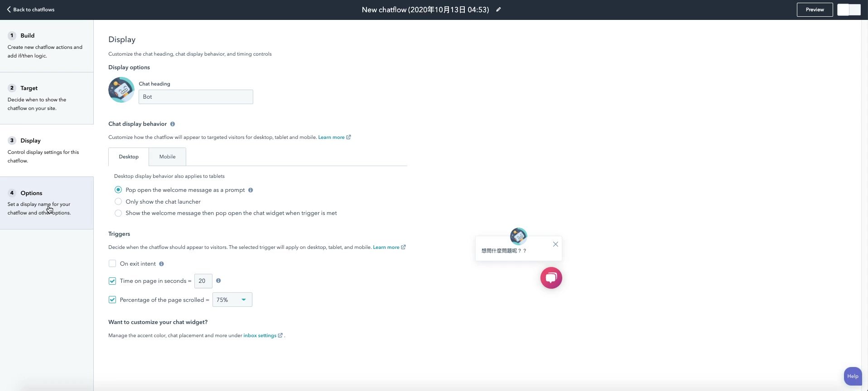Open the inbox settings link
The image size is (868, 391).
click(260, 335)
